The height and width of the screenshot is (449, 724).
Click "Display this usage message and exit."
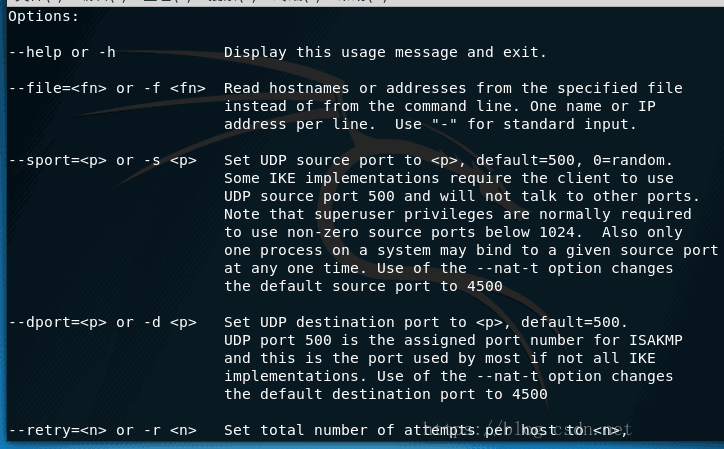(x=385, y=52)
